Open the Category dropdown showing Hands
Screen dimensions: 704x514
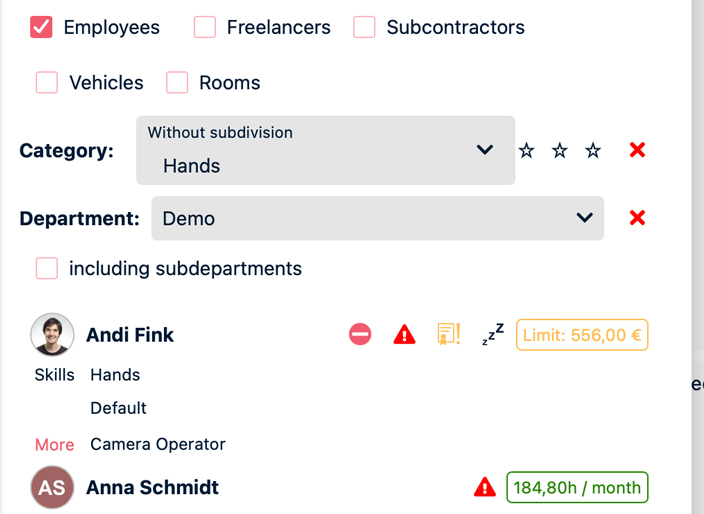click(x=325, y=151)
